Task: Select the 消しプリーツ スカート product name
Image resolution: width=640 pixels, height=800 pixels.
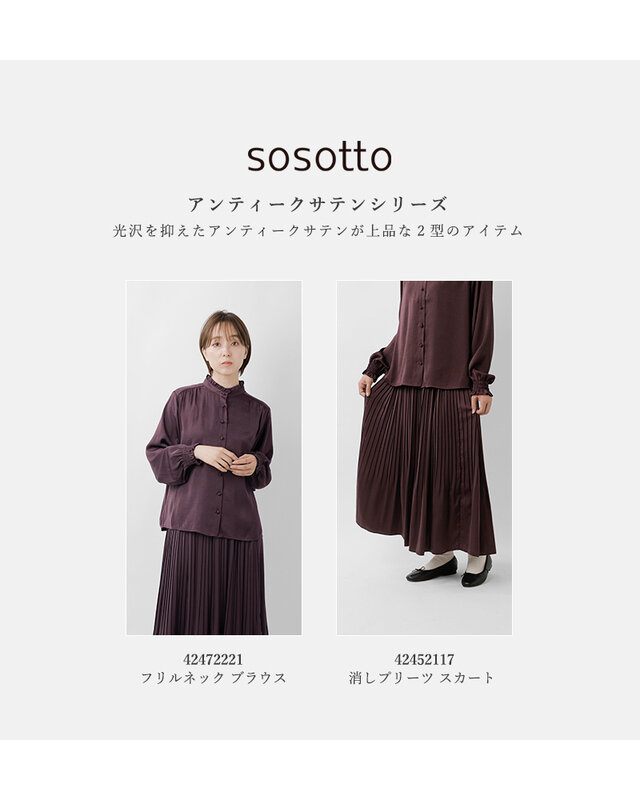Action: 422,678
